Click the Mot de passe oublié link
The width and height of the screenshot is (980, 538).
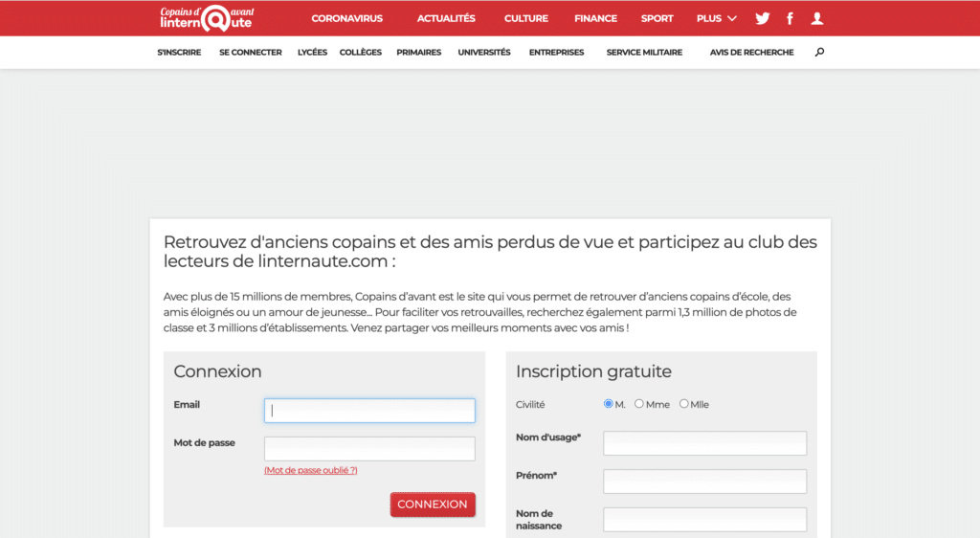tap(311, 471)
